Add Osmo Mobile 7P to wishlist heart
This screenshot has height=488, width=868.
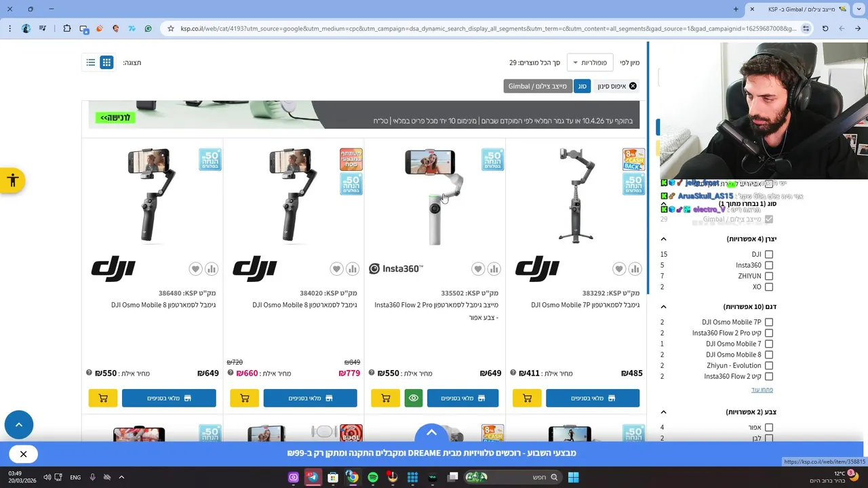click(619, 269)
